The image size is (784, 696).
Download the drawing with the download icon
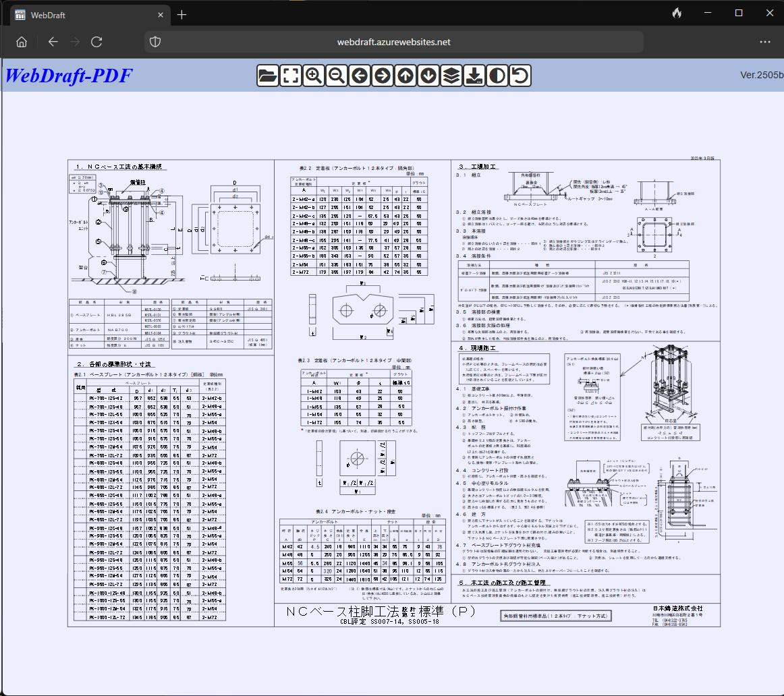point(474,76)
